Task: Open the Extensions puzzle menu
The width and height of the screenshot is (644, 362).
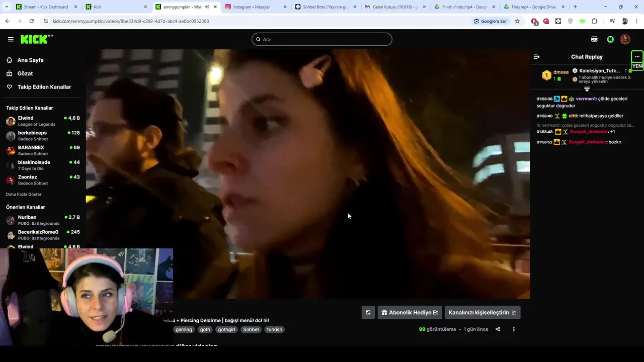Action: point(594,21)
